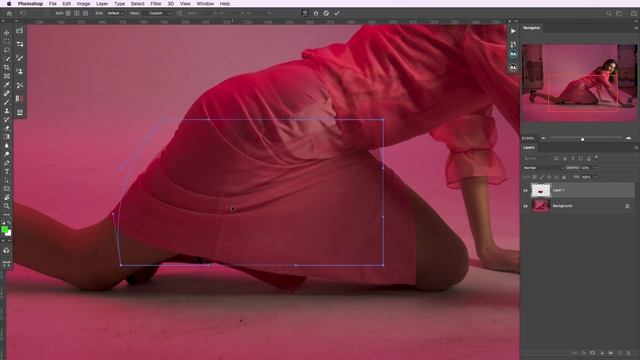Open the Image menu
This screenshot has width=640, height=360.
pos(84,4)
